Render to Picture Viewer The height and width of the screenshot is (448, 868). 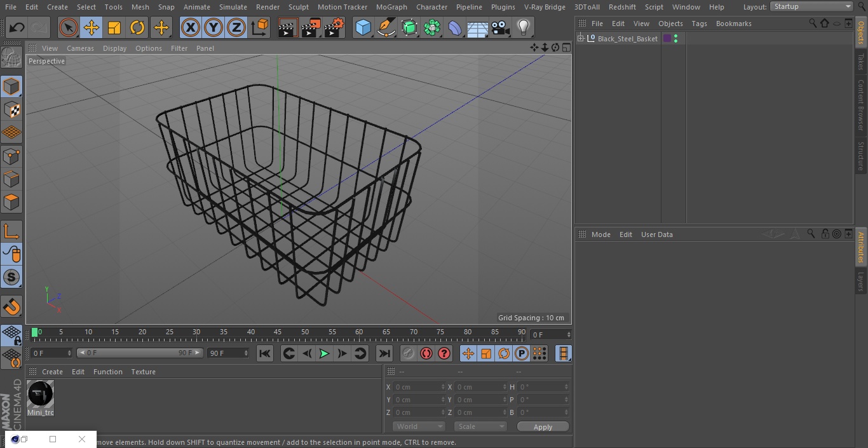coord(311,27)
